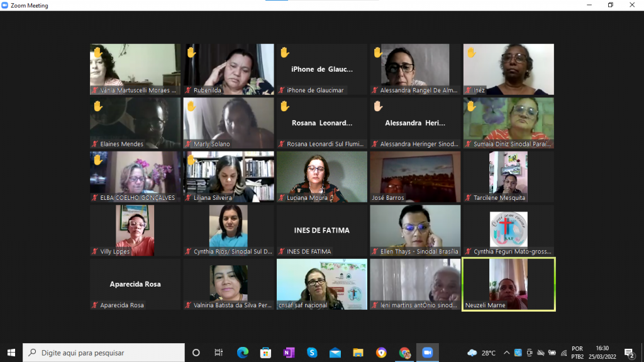Launch Skype from the taskbar
Viewport: 644px width, 362px height.
tap(312, 353)
